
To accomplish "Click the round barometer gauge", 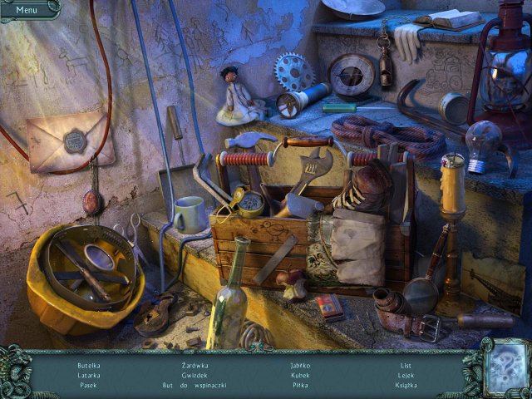I will tap(352, 77).
